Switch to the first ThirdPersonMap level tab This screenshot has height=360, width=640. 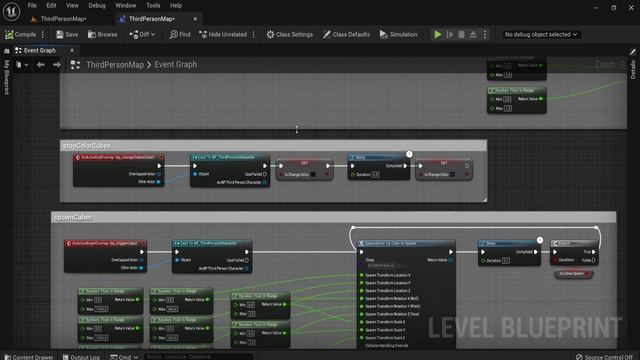tap(63, 19)
